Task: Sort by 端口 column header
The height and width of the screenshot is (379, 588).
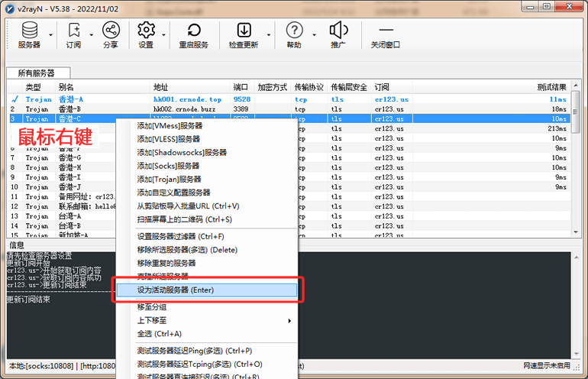Action: pyautogui.click(x=242, y=87)
